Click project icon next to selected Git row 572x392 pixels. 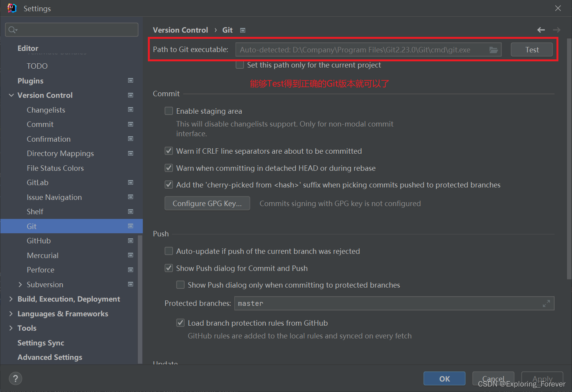[x=131, y=226]
